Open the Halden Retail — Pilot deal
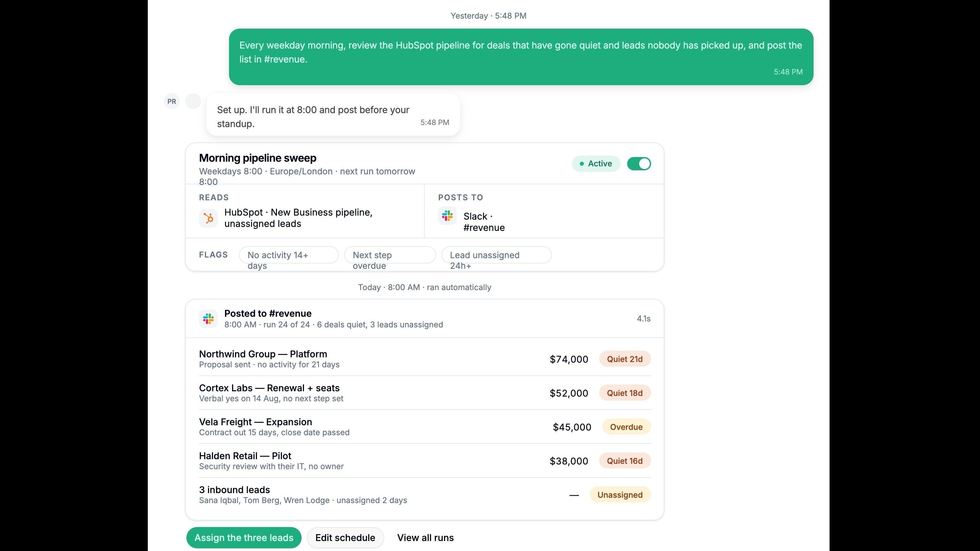This screenshot has height=551, width=980. (x=425, y=460)
